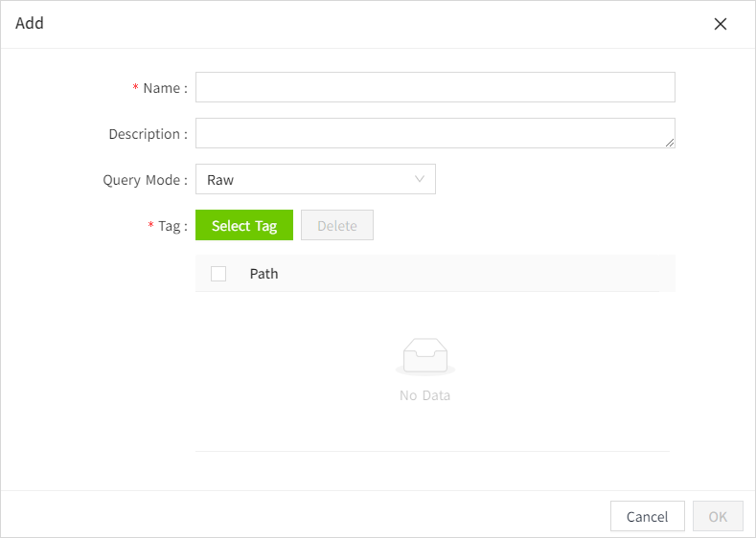Click the required Tag label
This screenshot has height=538, width=756.
[172, 226]
